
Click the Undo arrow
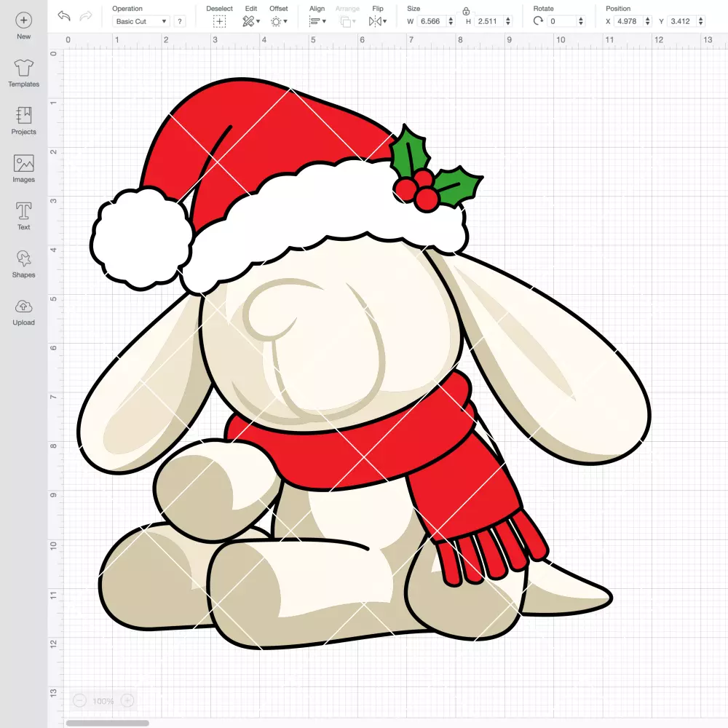point(64,16)
